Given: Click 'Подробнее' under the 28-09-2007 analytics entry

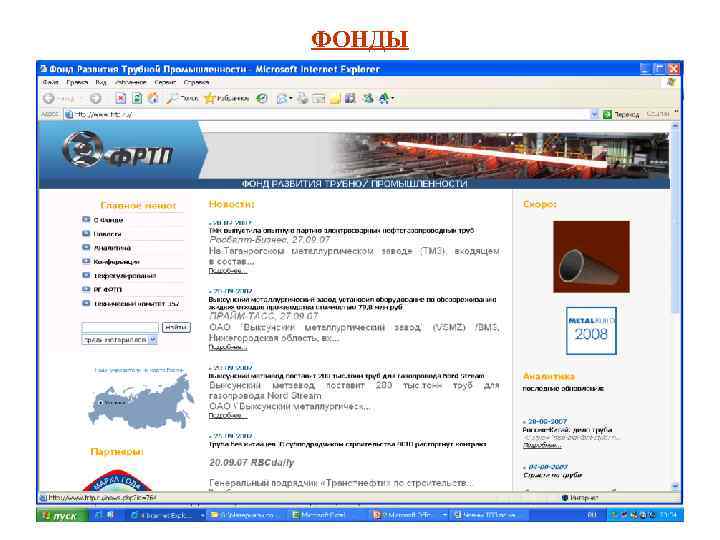Looking at the screenshot, I should click(x=541, y=445).
